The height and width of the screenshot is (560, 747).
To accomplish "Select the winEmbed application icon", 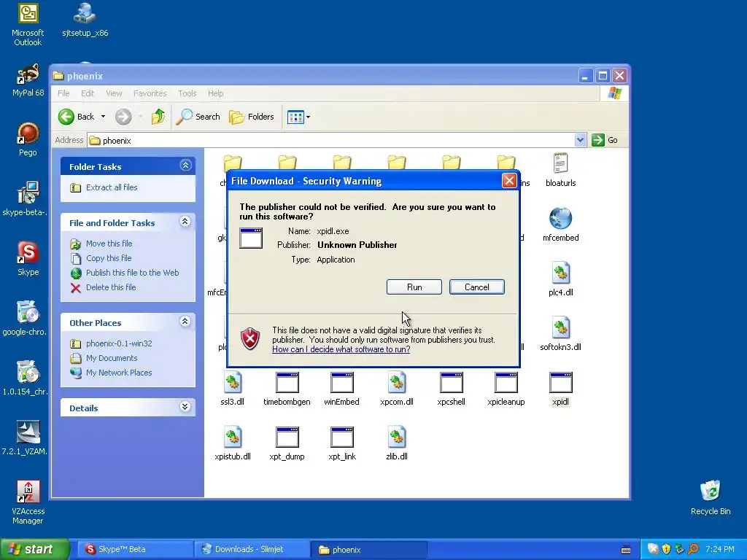I will [x=341, y=389].
